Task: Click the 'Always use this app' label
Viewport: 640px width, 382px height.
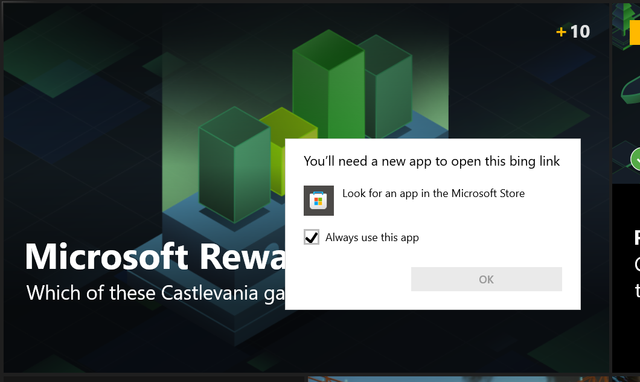Action: 372,238
